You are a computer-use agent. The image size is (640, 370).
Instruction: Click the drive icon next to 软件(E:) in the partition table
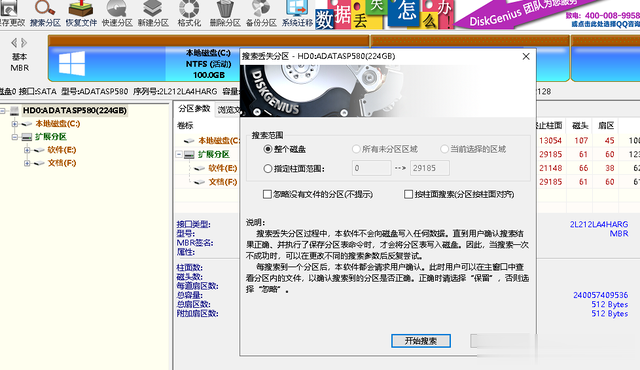pyautogui.click(x=200, y=168)
